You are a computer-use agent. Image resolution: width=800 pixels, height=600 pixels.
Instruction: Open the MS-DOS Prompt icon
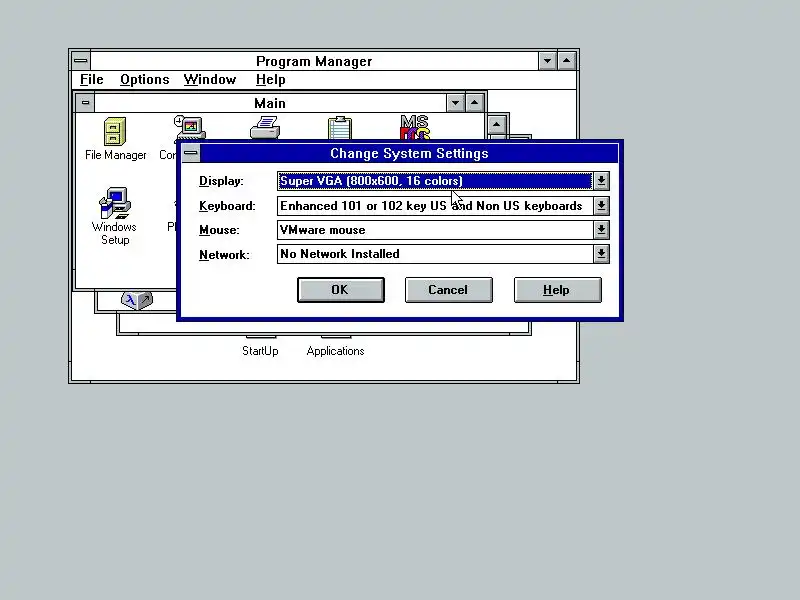415,127
